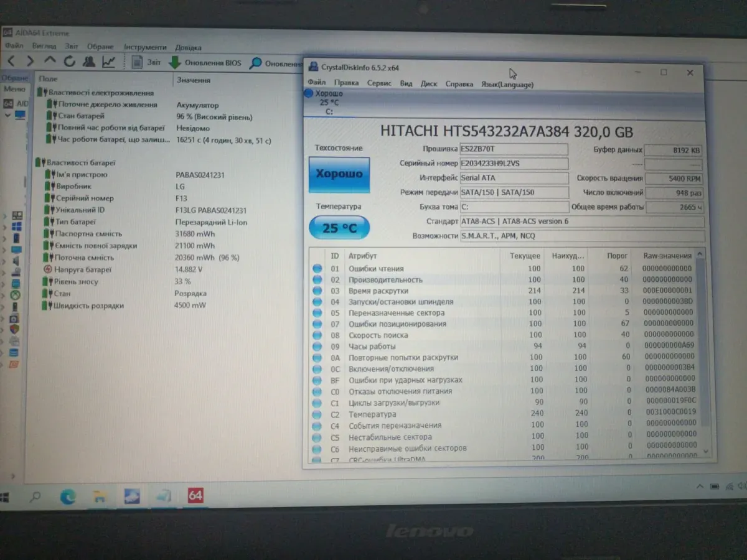
Task: Click the 25 °C temperature button
Action: (x=339, y=228)
